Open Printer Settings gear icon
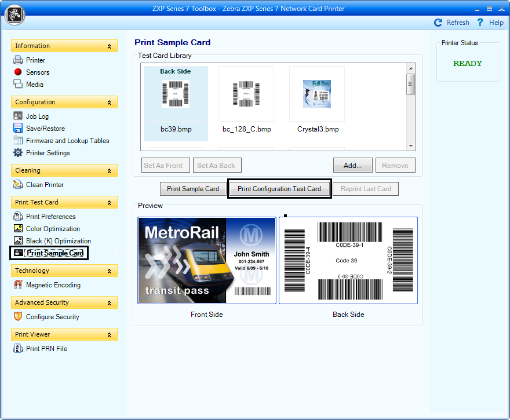Image resolution: width=510 pixels, height=420 pixels. (18, 153)
